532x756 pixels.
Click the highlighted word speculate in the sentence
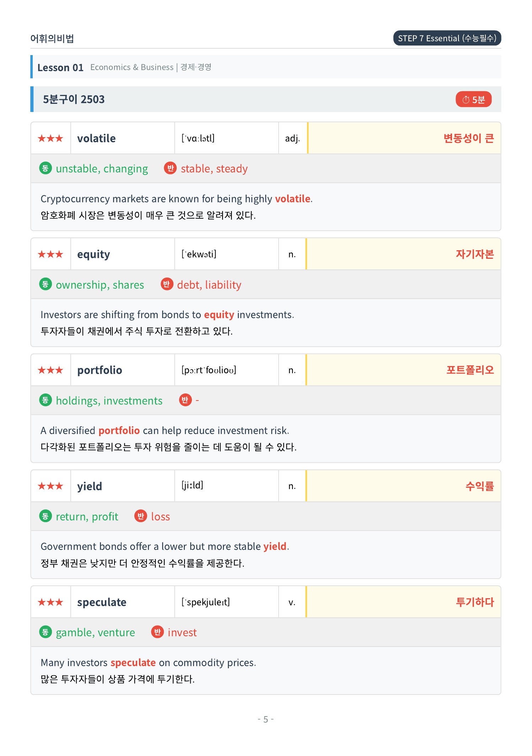point(133,663)
